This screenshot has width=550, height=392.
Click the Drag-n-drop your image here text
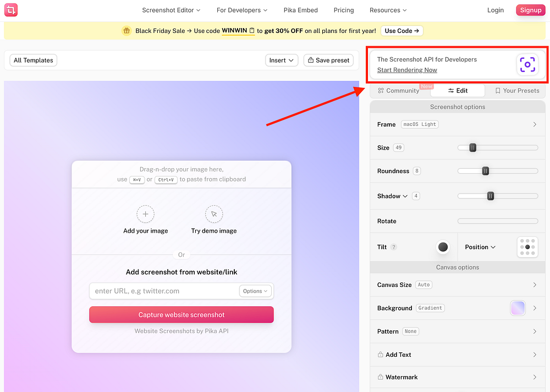(182, 169)
